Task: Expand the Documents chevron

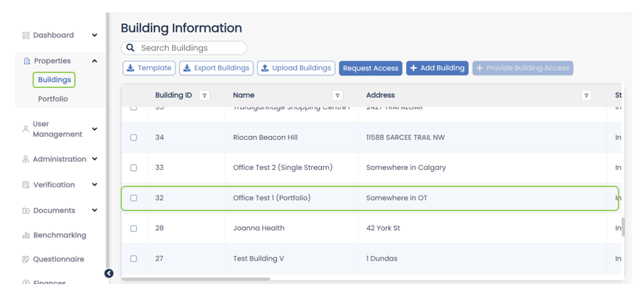Action: click(95, 210)
